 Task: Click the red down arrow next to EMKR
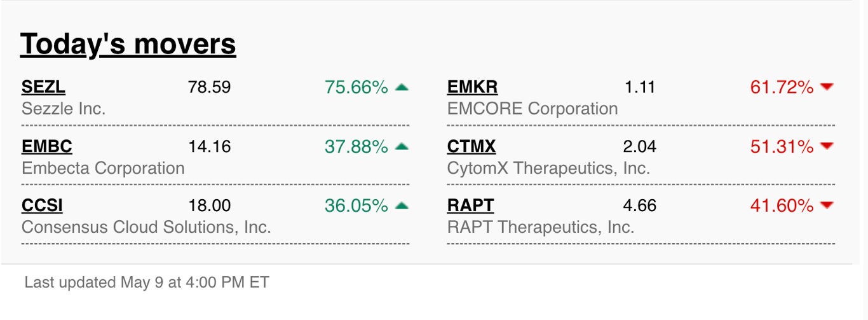point(827,87)
